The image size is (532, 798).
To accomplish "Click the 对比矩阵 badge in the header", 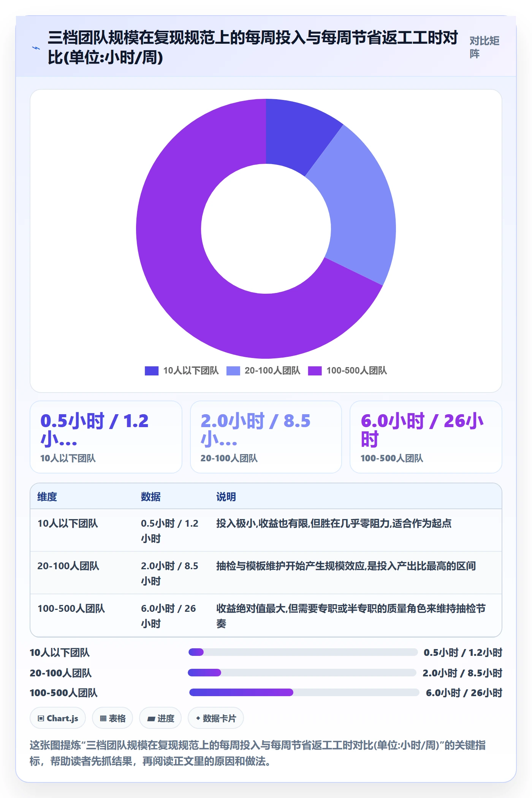I will point(484,47).
